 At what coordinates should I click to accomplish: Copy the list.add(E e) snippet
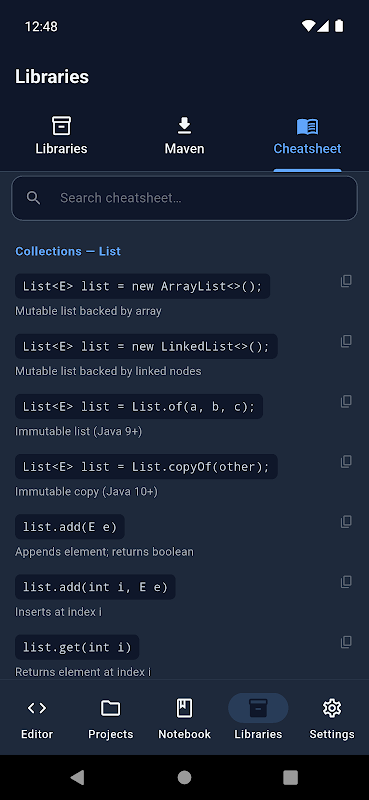(346, 522)
